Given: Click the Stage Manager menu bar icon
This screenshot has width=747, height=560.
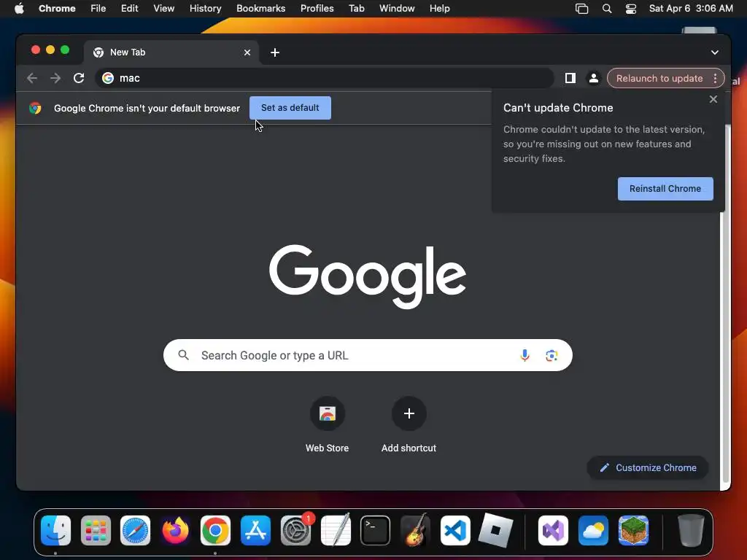Looking at the screenshot, I should 581,9.
